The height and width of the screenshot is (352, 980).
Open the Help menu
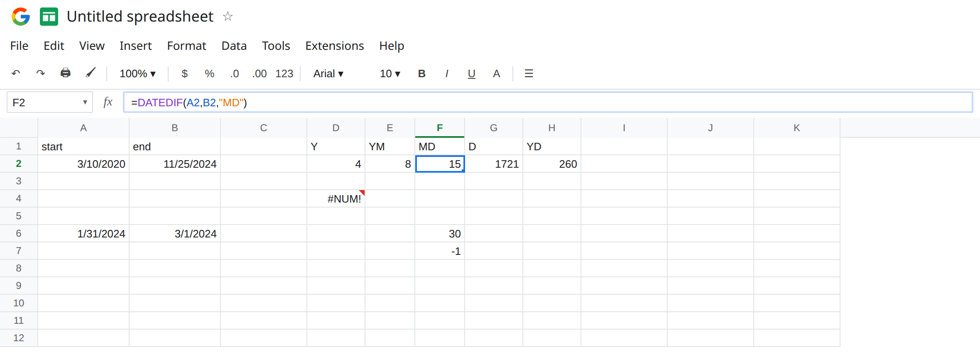[392, 46]
